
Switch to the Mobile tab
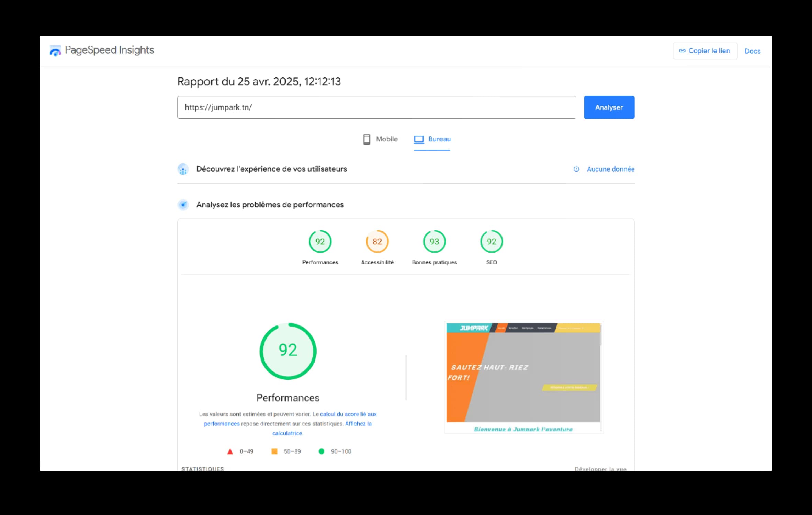click(380, 139)
